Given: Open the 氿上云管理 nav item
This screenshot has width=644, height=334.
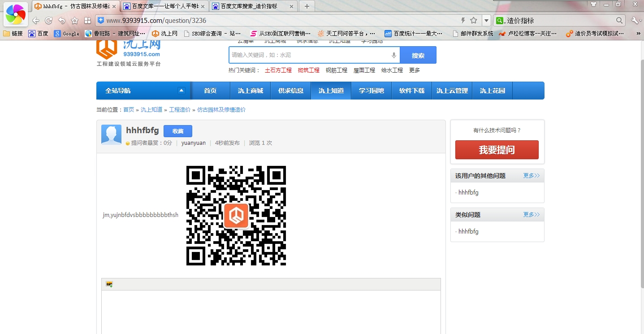Looking at the screenshot, I should point(452,91).
